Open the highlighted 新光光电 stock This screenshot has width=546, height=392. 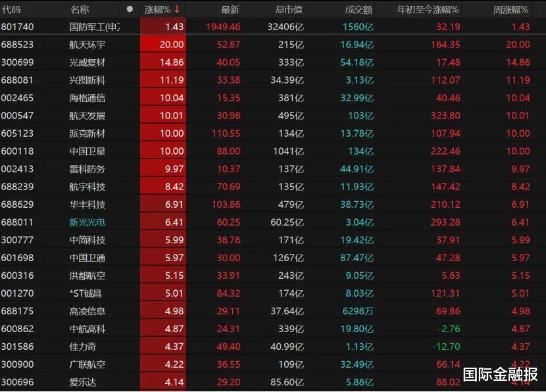87,222
